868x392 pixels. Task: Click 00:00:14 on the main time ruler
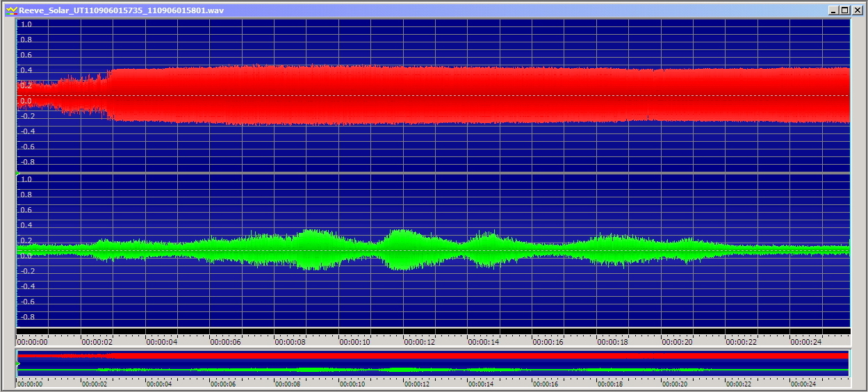(484, 342)
